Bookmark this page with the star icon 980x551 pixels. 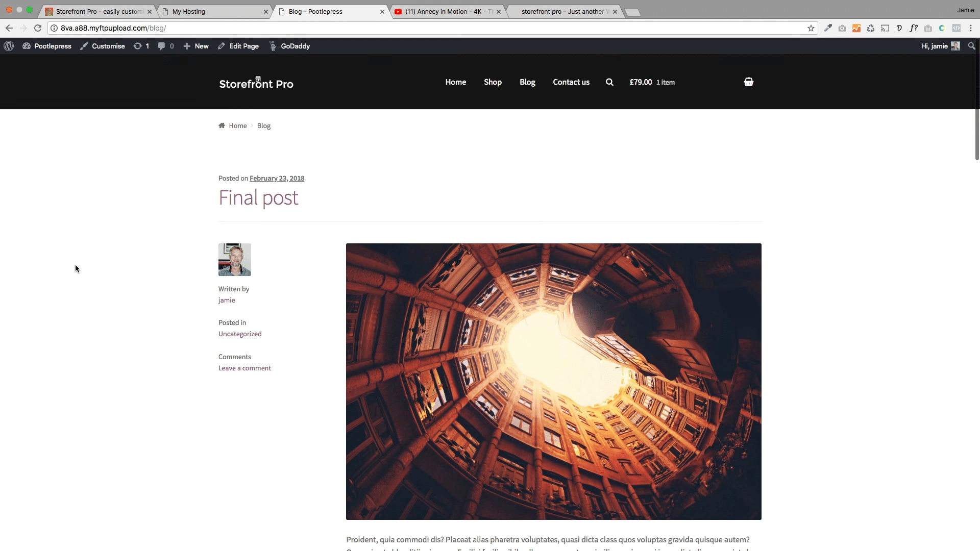811,28
